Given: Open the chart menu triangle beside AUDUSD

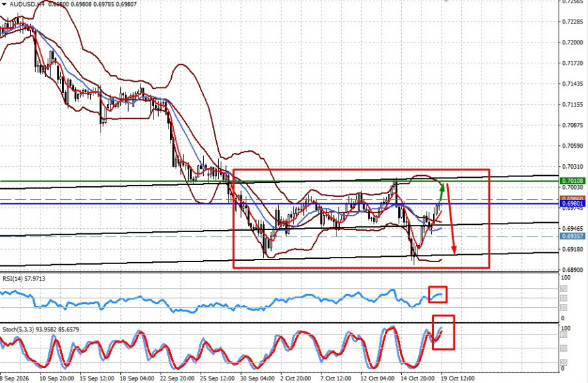Looking at the screenshot, I should pyautogui.click(x=4, y=5).
